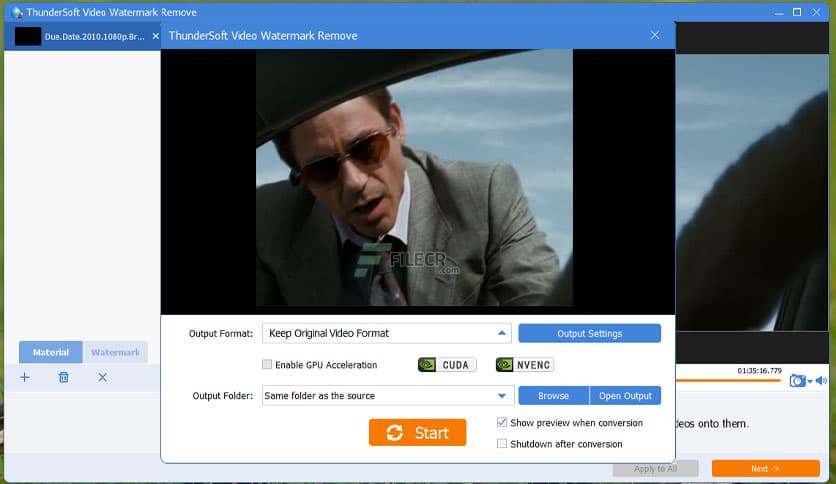Click the orange playback progress slider
836x484 pixels.
click(x=728, y=381)
